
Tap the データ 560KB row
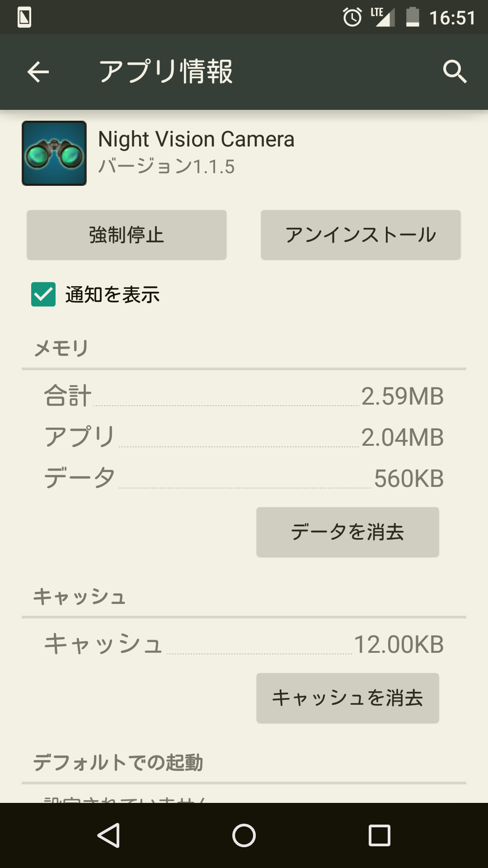click(x=244, y=478)
